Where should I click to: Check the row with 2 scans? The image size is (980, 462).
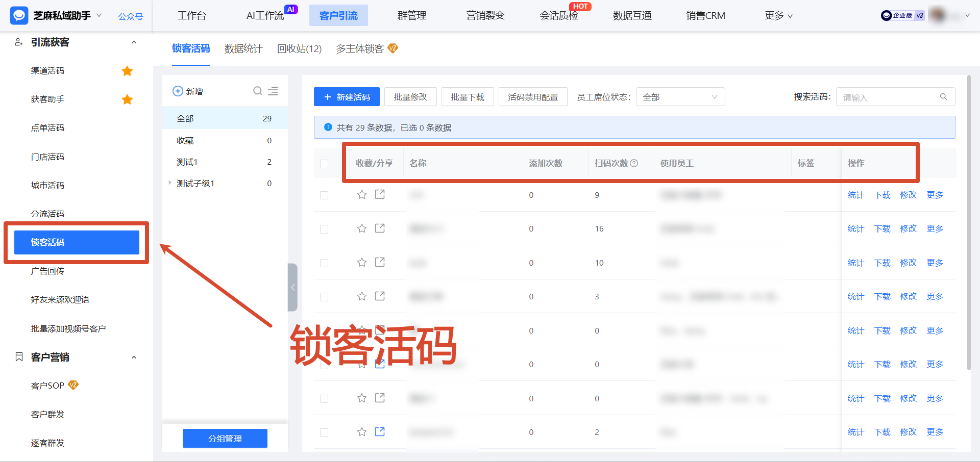pos(324,432)
